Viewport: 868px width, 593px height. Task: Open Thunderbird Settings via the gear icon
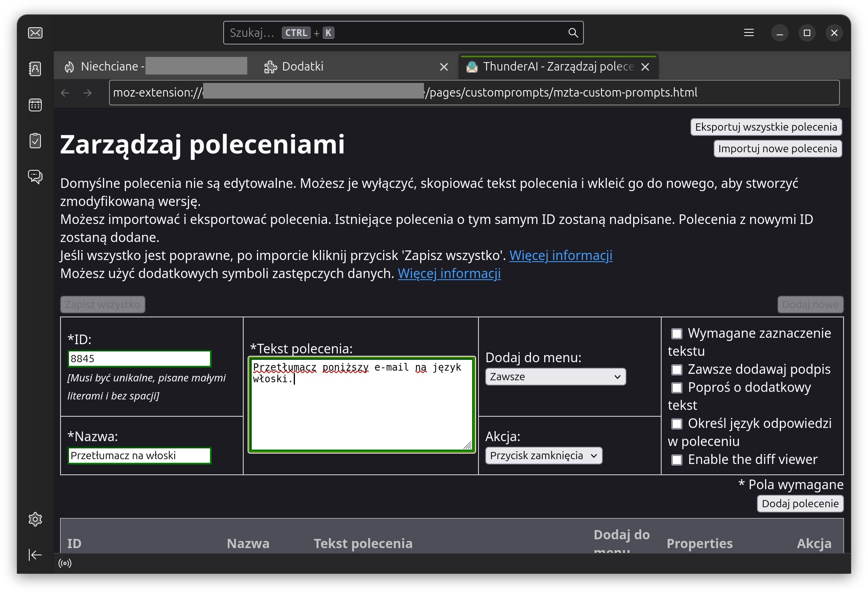pyautogui.click(x=35, y=520)
